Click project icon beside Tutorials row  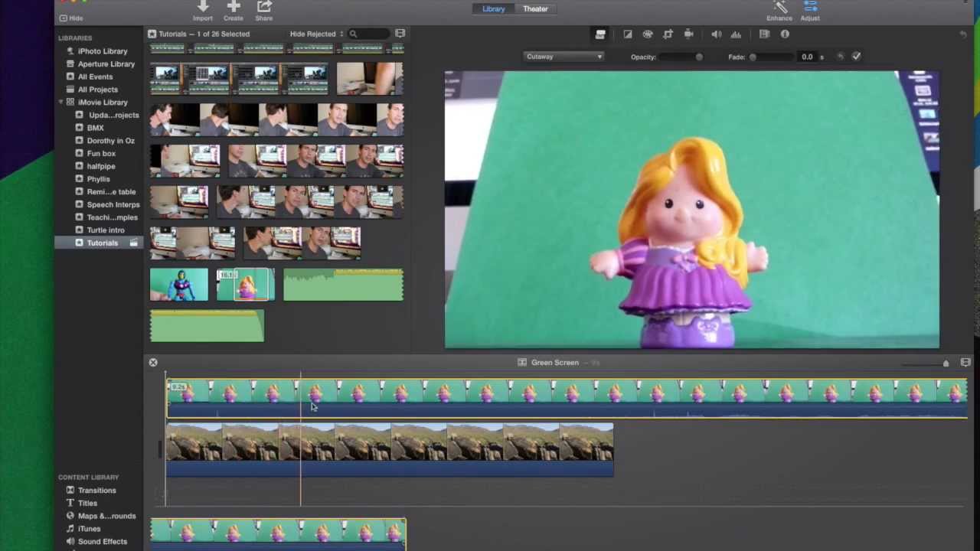pyautogui.click(x=133, y=243)
